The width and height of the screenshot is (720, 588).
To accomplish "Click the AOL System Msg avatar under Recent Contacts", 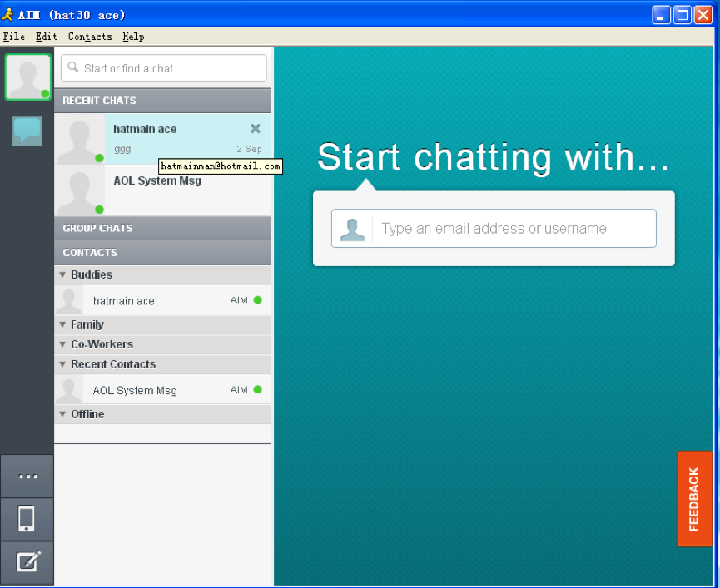I will click(69, 389).
